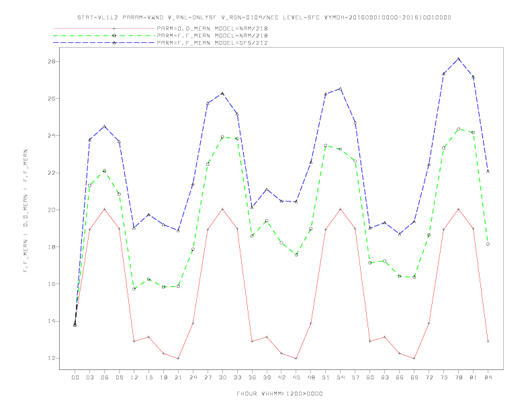Select legend entry PARM=O.O_MEAN MODEL=NAM/218
This screenshot has width=532, height=411.
(212, 28)
